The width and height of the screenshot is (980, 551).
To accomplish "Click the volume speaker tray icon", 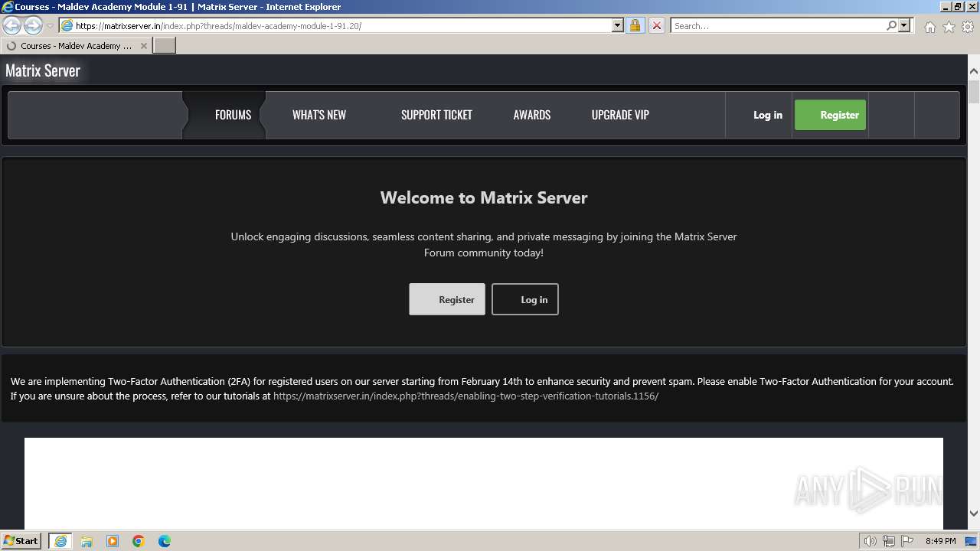I will [x=870, y=541].
